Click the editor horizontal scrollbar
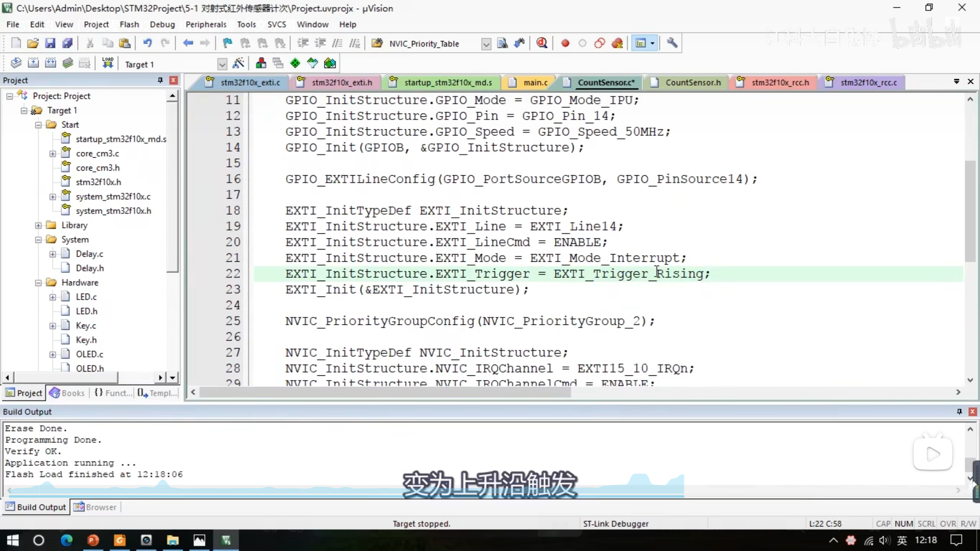 coord(385,392)
